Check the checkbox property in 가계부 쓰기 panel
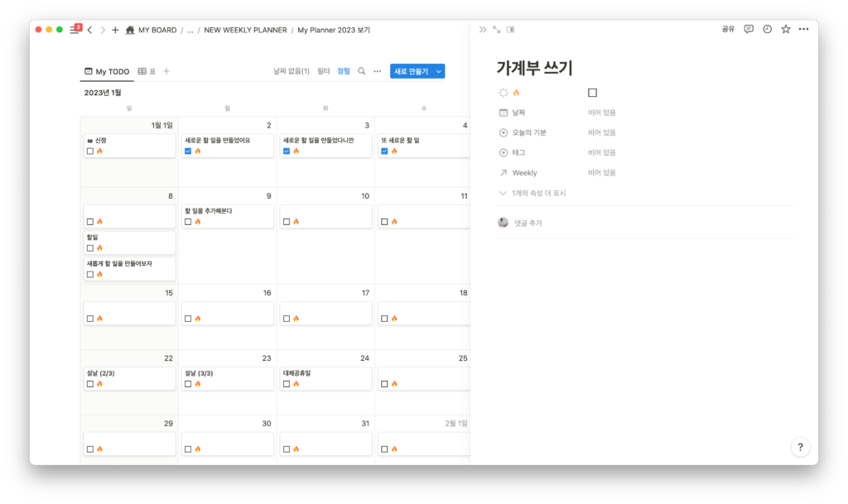848x504 pixels. coord(592,93)
